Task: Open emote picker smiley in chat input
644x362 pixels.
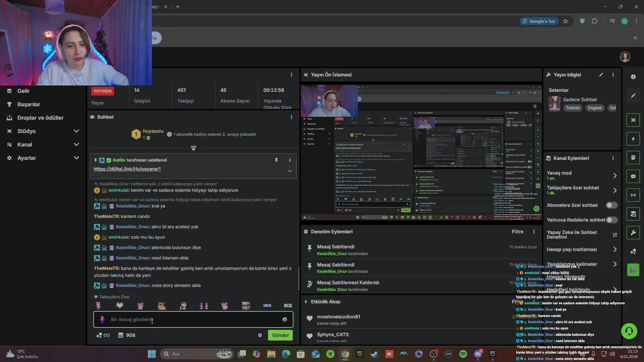Action: [285, 320]
